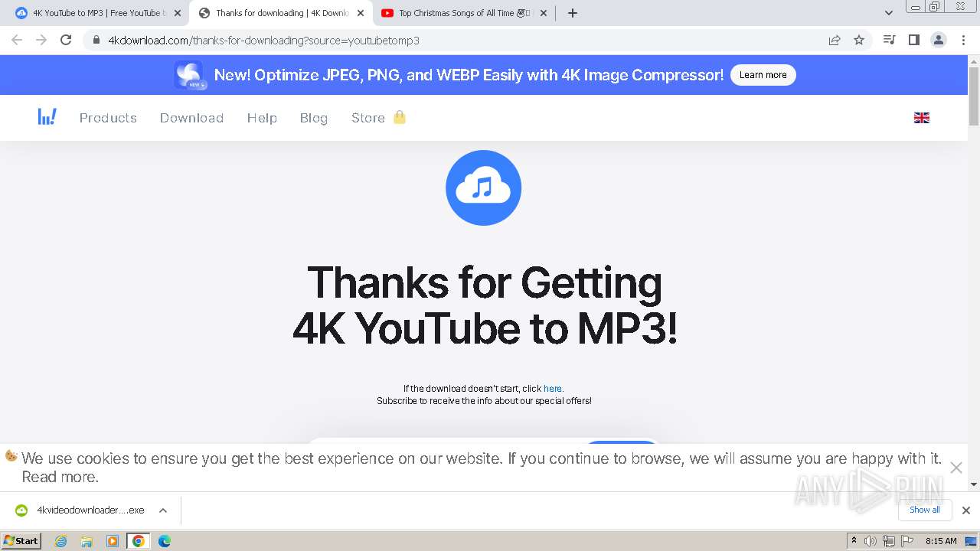
Task: Go back to the previous page
Action: tap(18, 40)
